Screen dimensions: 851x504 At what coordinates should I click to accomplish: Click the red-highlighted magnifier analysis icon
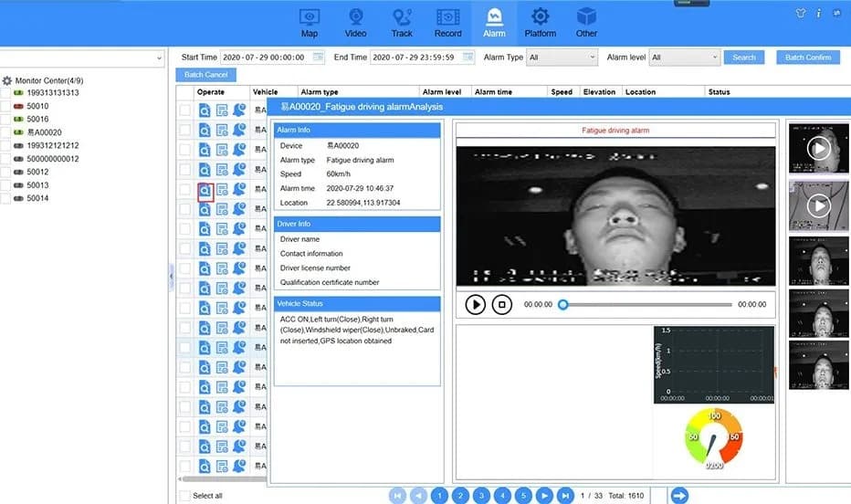pyautogui.click(x=205, y=191)
